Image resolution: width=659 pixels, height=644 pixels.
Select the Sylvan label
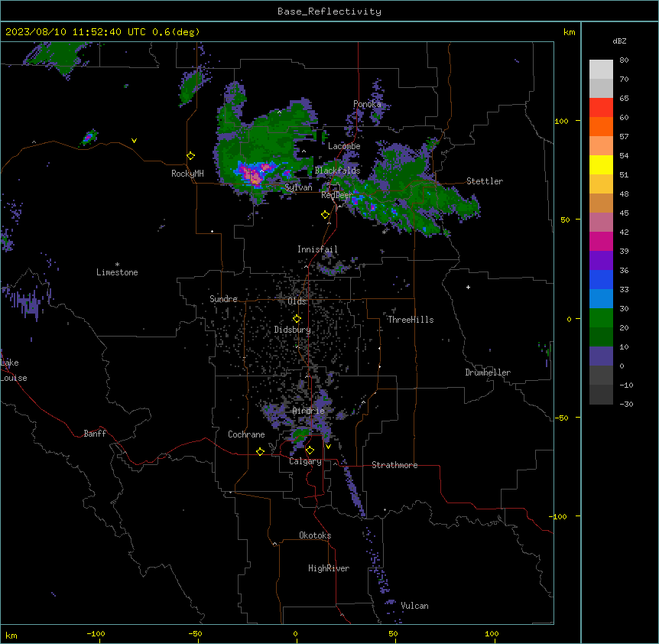click(298, 187)
